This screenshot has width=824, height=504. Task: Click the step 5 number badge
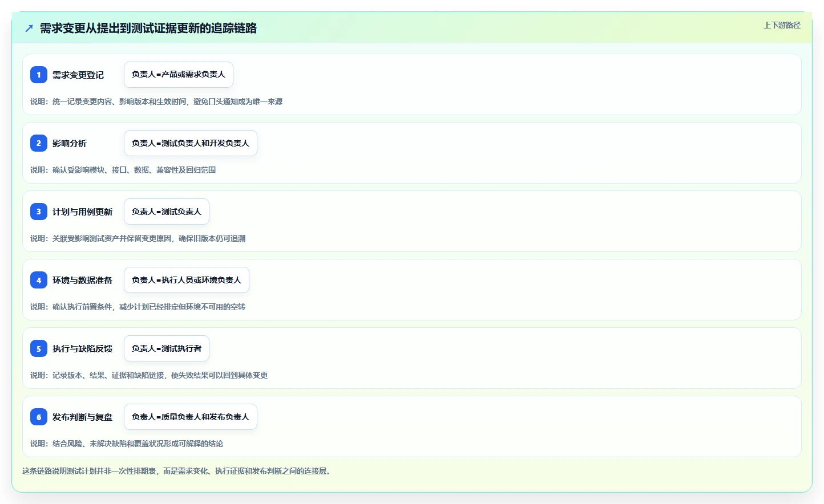(39, 348)
